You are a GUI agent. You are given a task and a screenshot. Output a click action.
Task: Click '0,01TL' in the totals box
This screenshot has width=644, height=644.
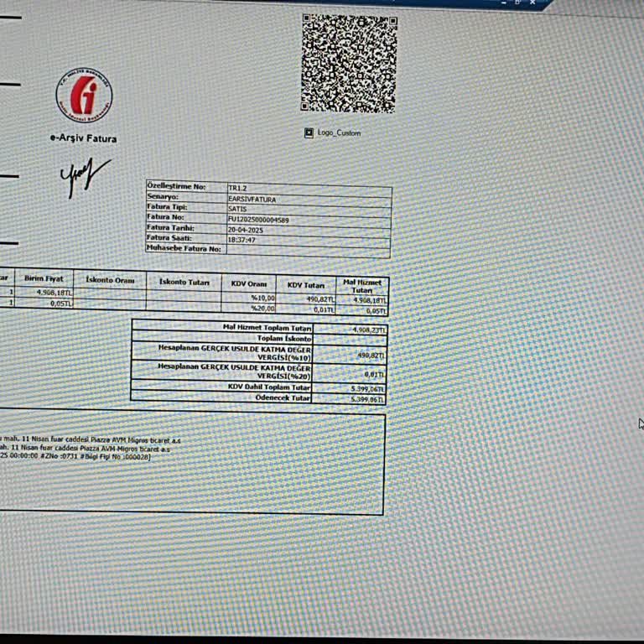[x=375, y=375]
